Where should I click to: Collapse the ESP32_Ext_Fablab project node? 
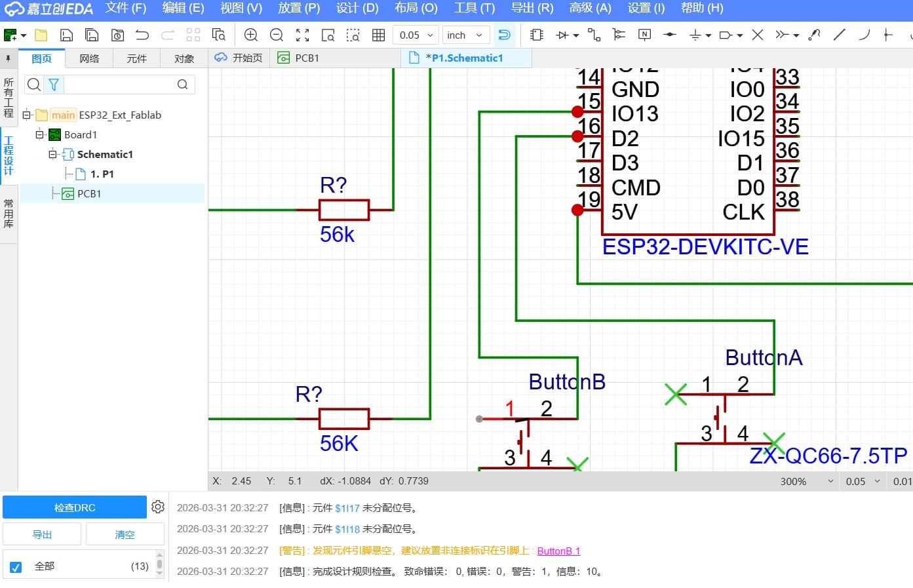[x=26, y=115]
